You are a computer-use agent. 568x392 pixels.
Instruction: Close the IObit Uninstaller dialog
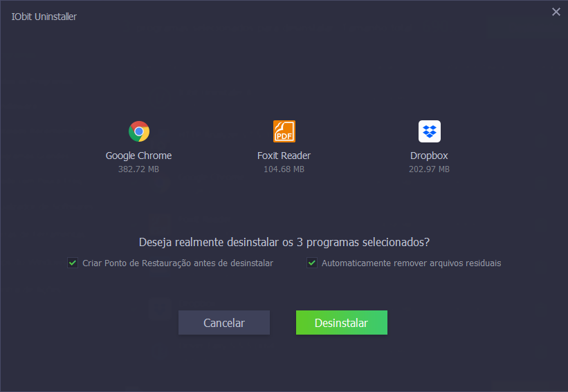pyautogui.click(x=556, y=12)
